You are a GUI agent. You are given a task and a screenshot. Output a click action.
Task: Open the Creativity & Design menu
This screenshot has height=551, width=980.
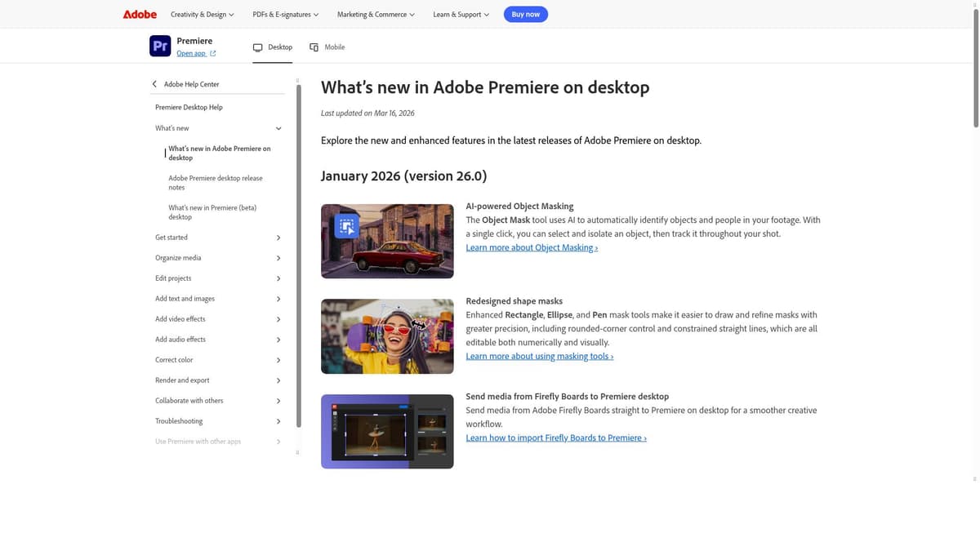pyautogui.click(x=202, y=14)
